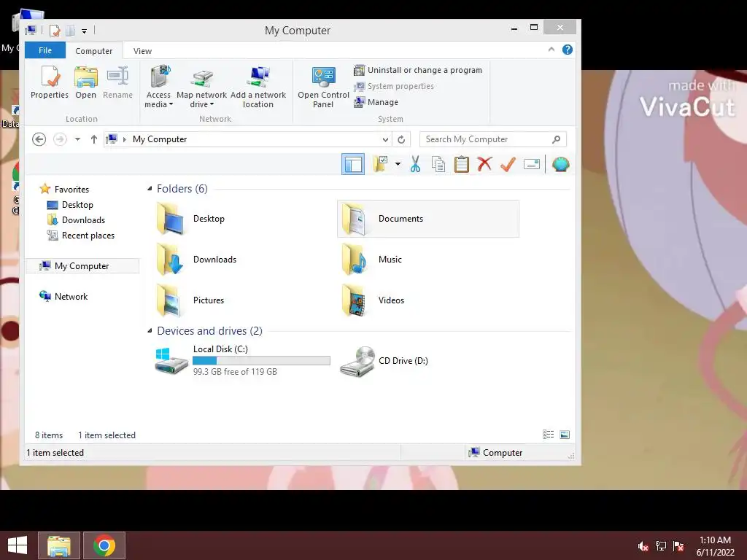Collapse the ribbon with the chevron

pyautogui.click(x=551, y=50)
